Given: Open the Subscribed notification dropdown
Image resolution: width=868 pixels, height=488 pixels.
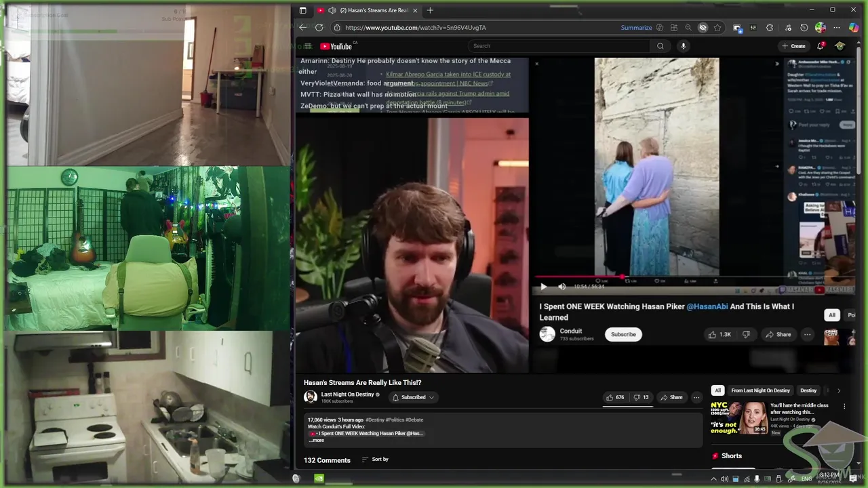Looking at the screenshot, I should coord(413,397).
